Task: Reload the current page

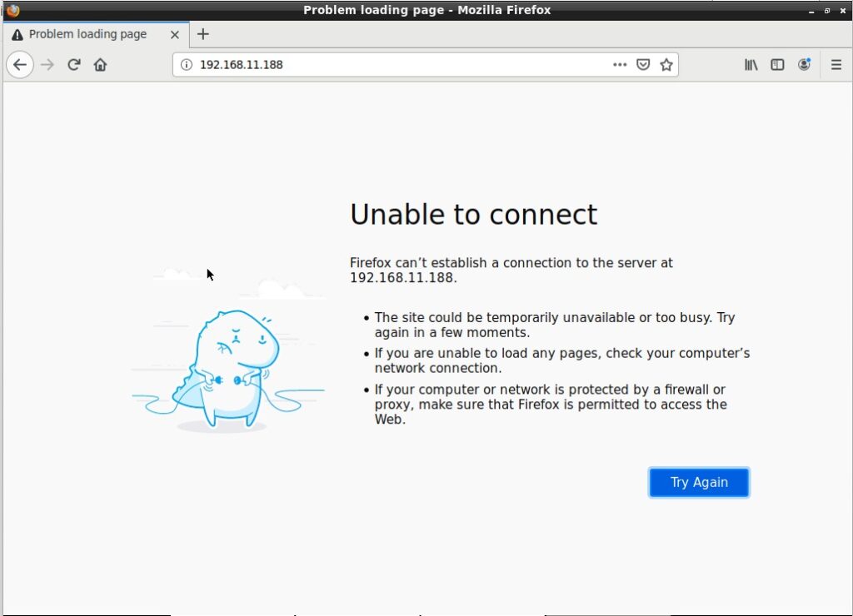Action: pos(74,65)
